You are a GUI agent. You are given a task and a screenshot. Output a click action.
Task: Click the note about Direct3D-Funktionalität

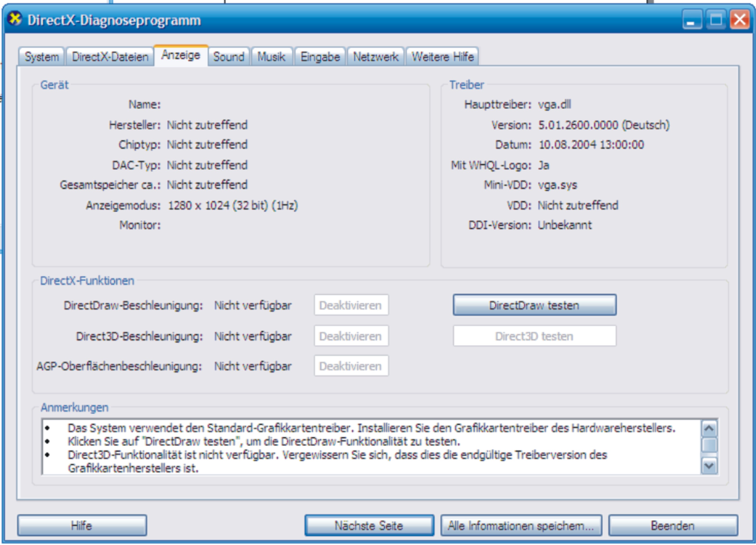tap(337, 462)
